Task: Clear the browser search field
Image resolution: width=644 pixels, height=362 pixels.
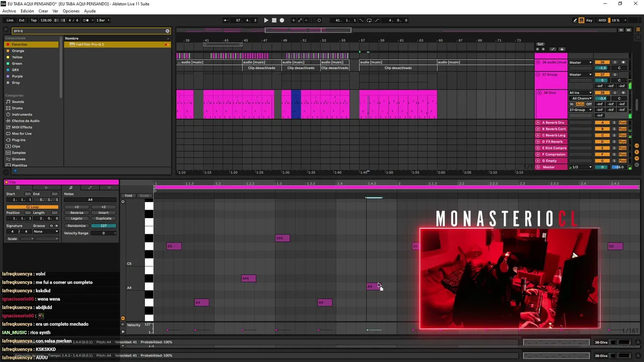Action: coord(168,31)
